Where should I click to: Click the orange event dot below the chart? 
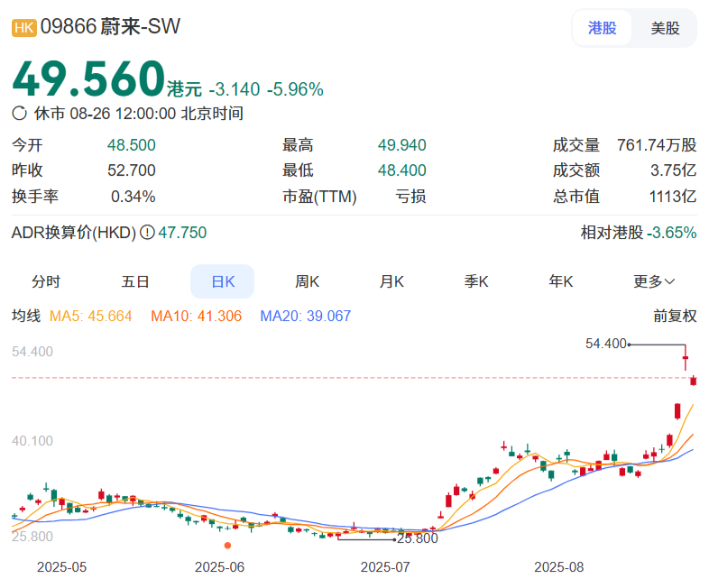click(x=228, y=546)
